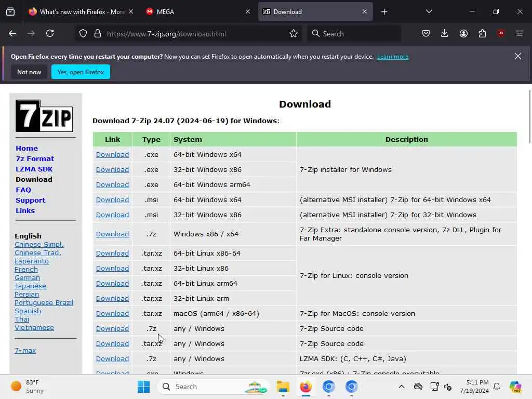Open the taskbar clock showing 5:11 PM
This screenshot has width=532, height=399.
pyautogui.click(x=474, y=387)
